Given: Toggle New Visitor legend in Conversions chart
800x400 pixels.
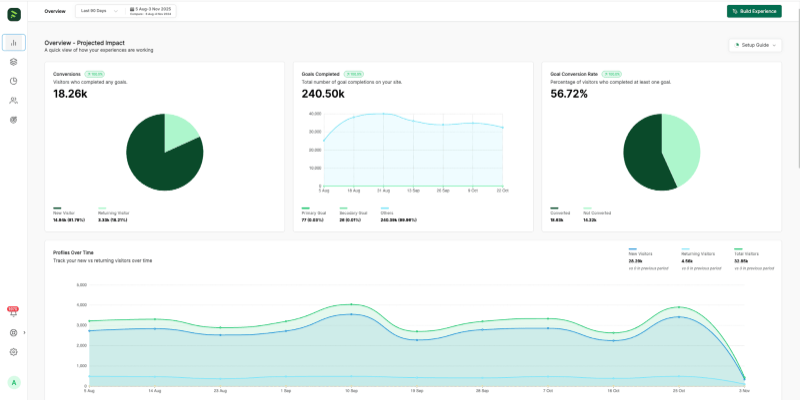Looking at the screenshot, I should pos(64,212).
